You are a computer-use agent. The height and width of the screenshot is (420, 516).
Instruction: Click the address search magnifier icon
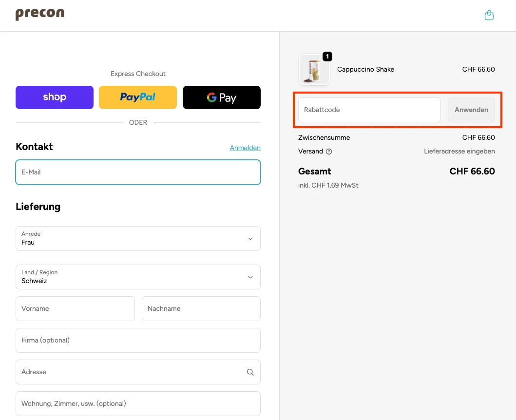250,372
